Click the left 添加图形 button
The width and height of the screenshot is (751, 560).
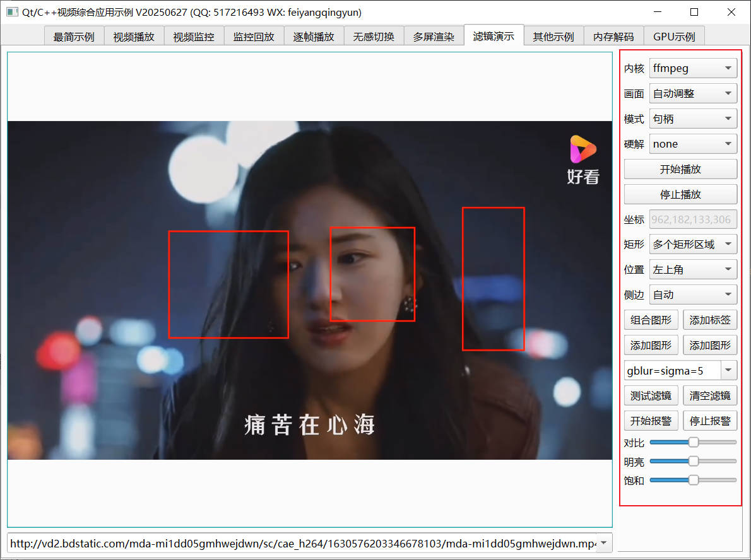651,345
